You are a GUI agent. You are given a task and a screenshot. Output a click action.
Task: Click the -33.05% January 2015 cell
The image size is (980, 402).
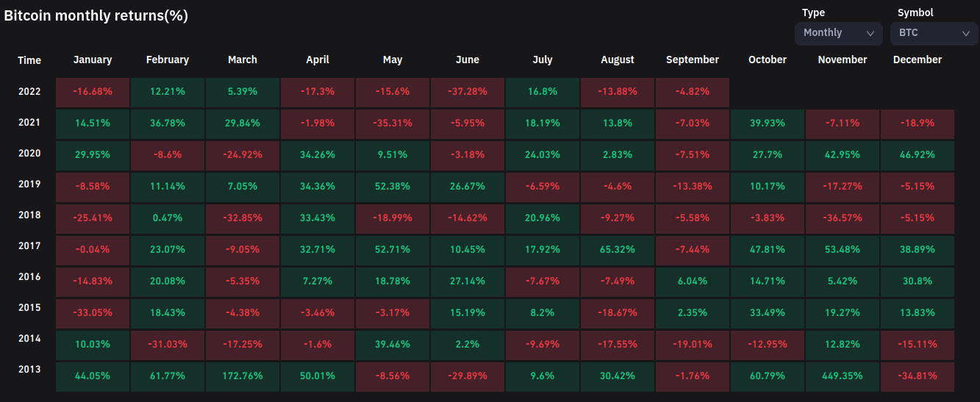click(x=93, y=312)
